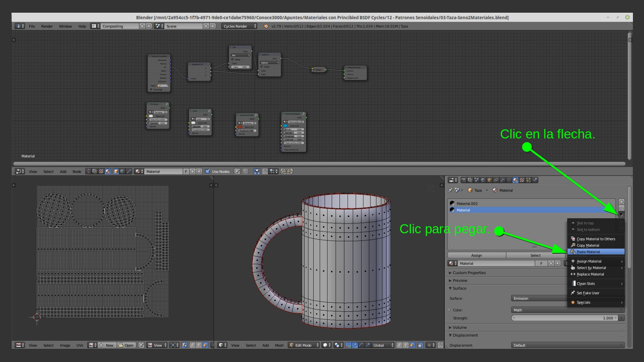Paste nodes from clipboard icon
The image size is (644, 362).
tap(290, 171)
